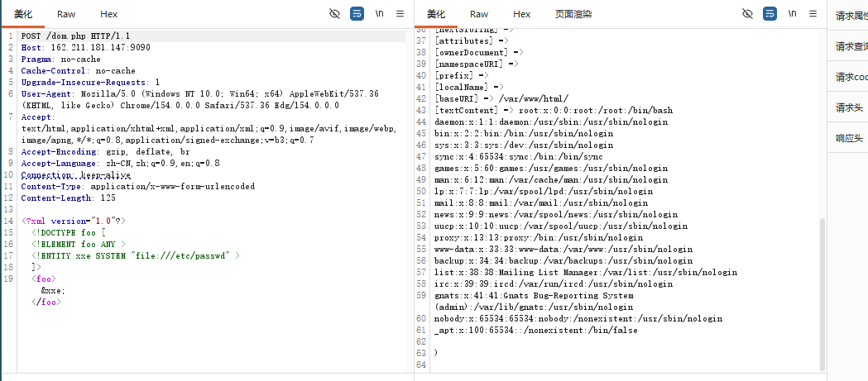868x381 pixels.
Task: Click [localName] -> response line
Action: click(469, 87)
